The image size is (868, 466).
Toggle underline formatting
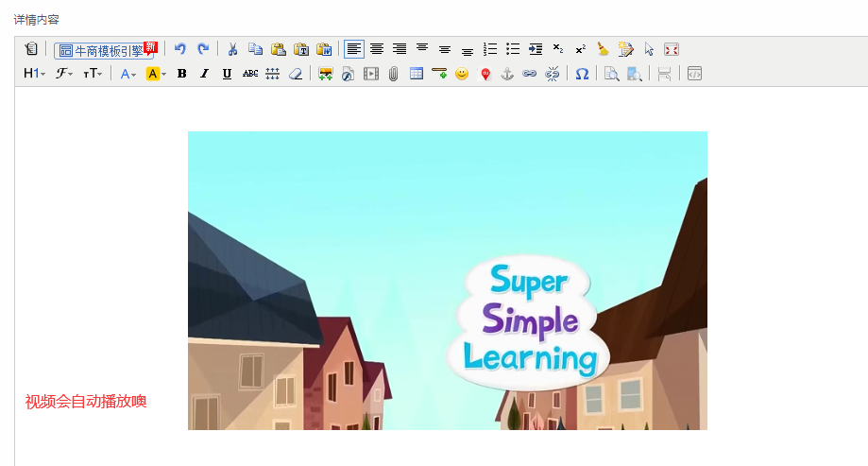coord(227,74)
